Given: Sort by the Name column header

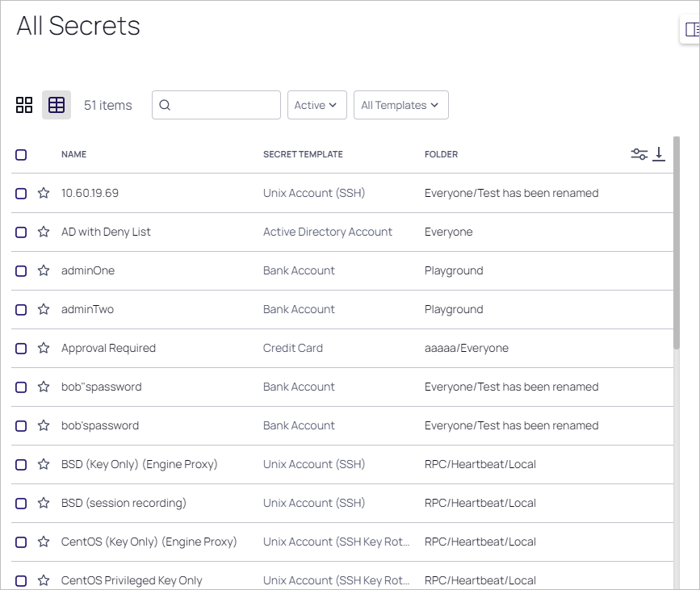Looking at the screenshot, I should pos(73,154).
